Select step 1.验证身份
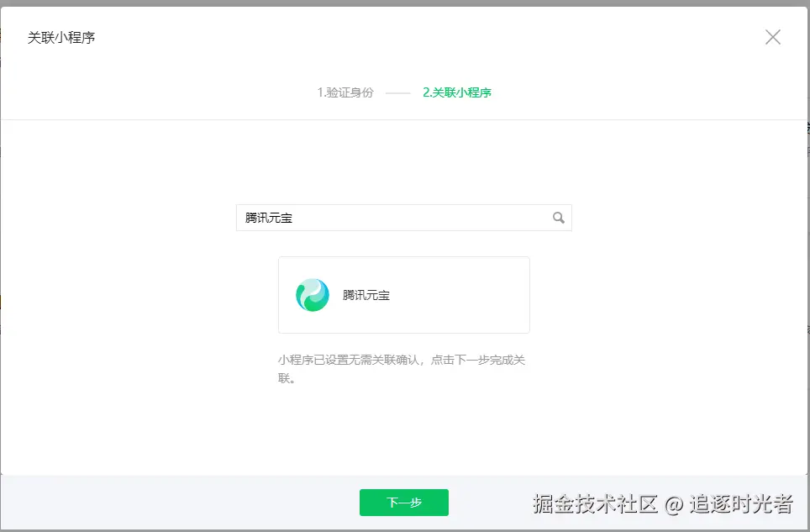The height and width of the screenshot is (532, 810). [345, 92]
